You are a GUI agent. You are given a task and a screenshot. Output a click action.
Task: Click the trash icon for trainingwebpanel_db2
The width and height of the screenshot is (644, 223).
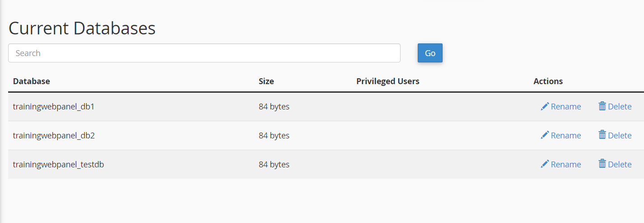(602, 135)
